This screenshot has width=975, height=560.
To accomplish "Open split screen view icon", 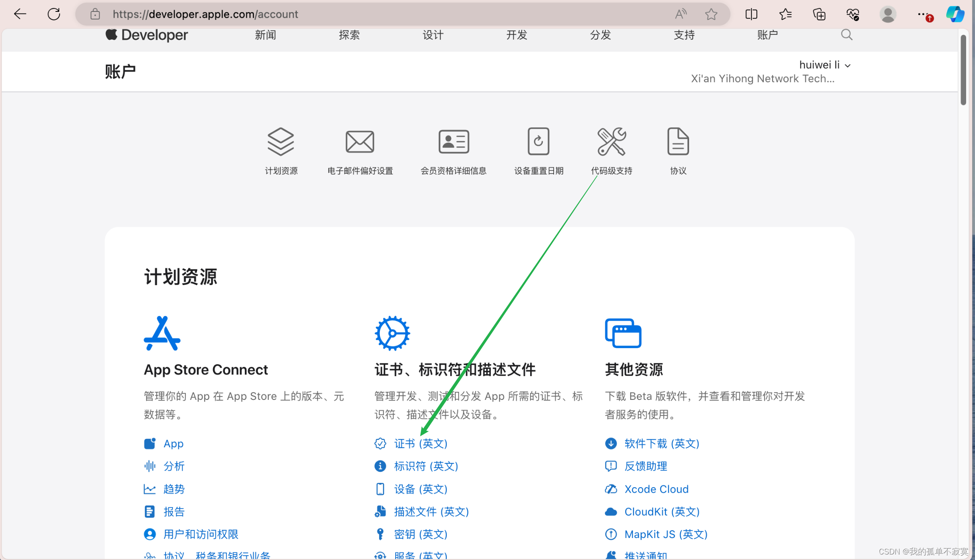I will [751, 14].
